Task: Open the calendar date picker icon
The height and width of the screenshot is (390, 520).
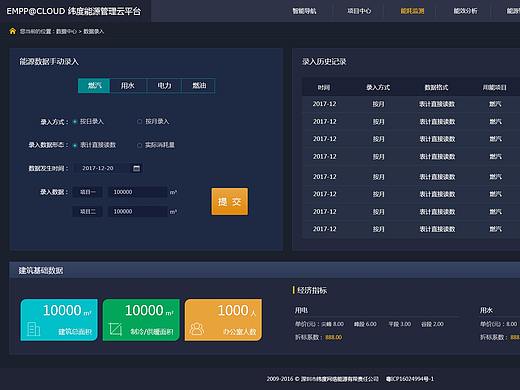Action: [x=136, y=168]
